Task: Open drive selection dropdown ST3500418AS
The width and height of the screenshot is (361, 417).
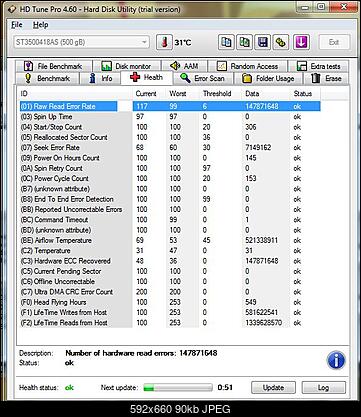Action: (x=82, y=42)
